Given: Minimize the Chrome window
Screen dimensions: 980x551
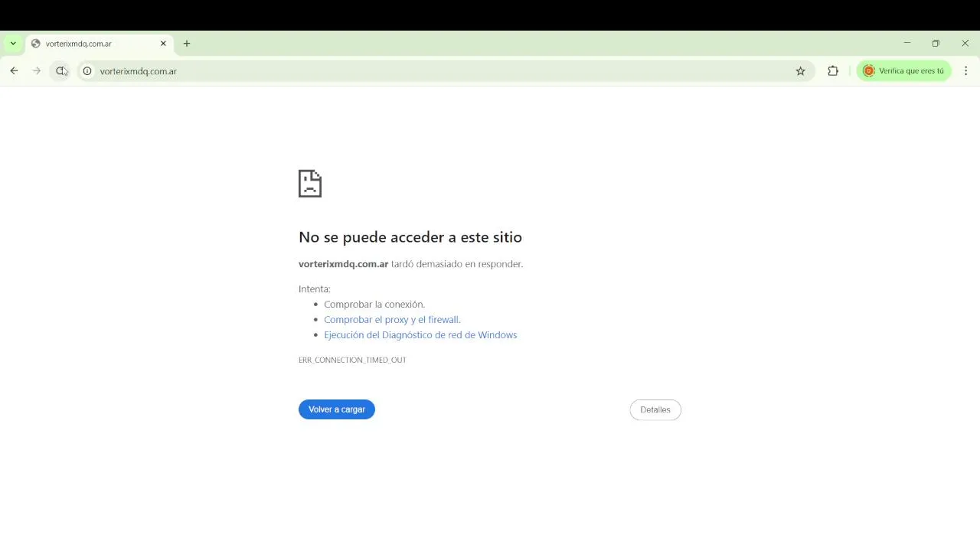Looking at the screenshot, I should pos(907,44).
